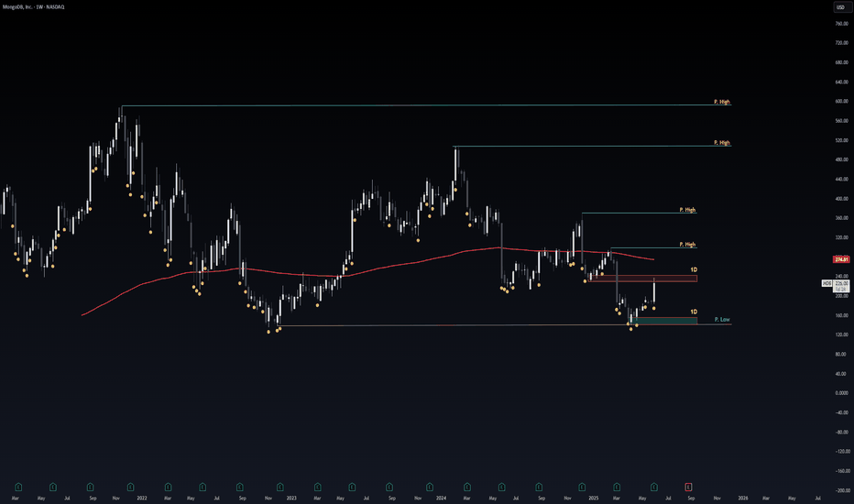Click earnings marker between Nov 2023 and 2024
Viewport: 854px width, 504px height.
point(430,488)
